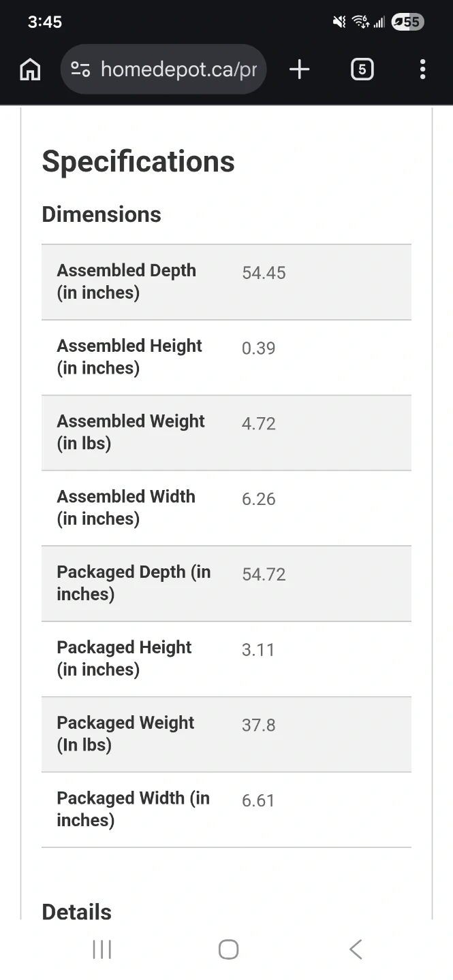Tap the Packaged Depth value 54.72

tap(264, 575)
